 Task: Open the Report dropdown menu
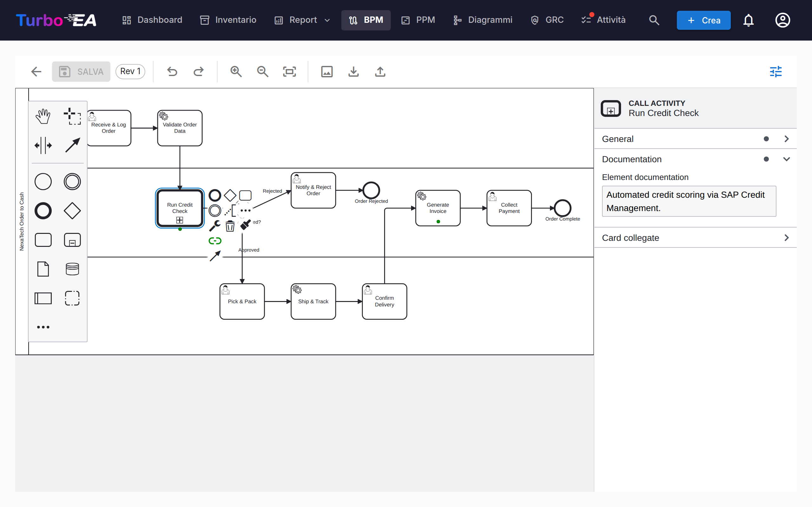point(302,20)
